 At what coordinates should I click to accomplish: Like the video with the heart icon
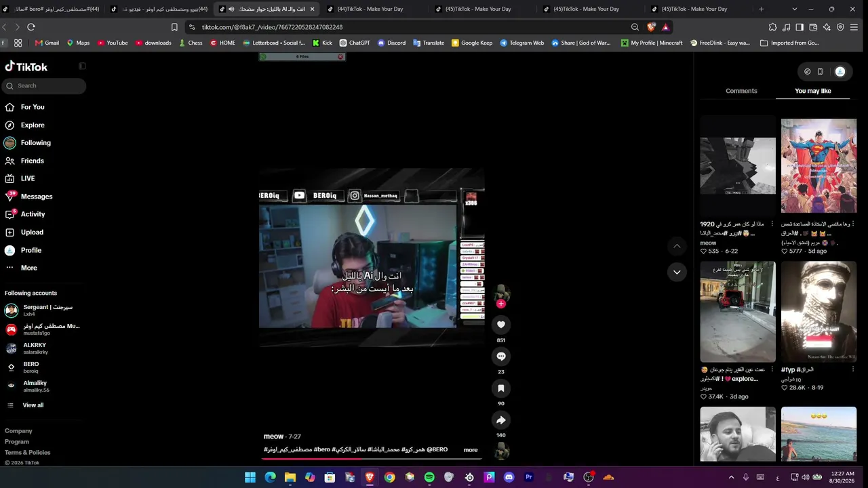point(501,325)
